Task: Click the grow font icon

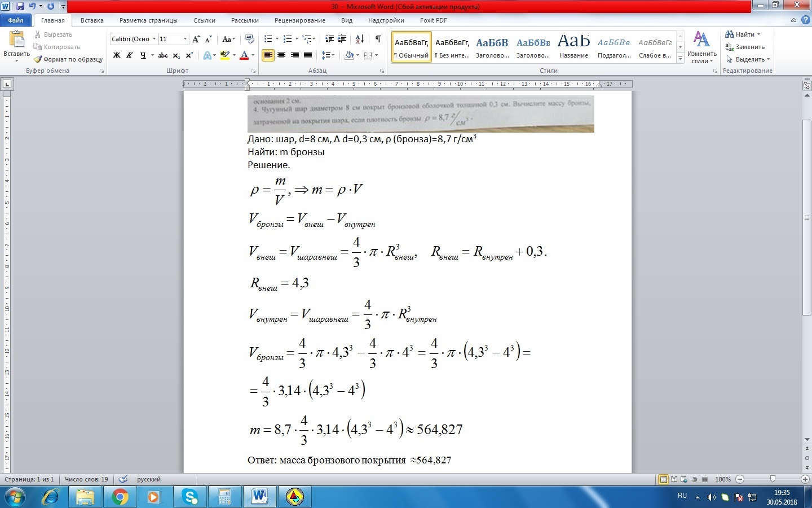Action: tap(196, 39)
